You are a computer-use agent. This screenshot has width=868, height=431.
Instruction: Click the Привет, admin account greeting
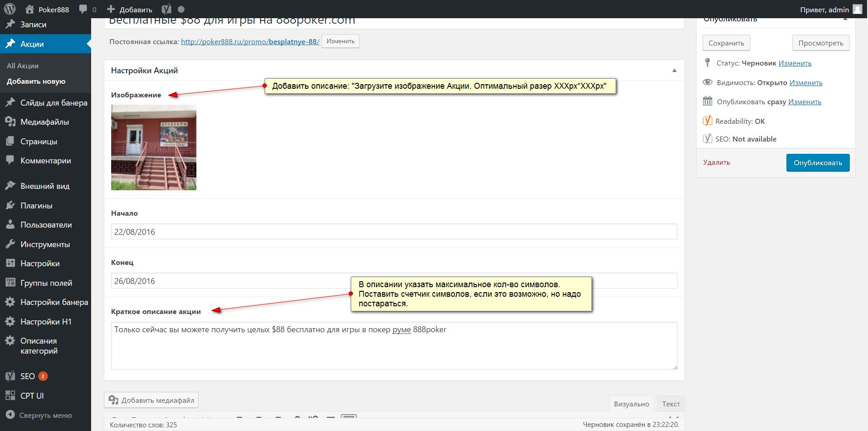click(x=825, y=10)
